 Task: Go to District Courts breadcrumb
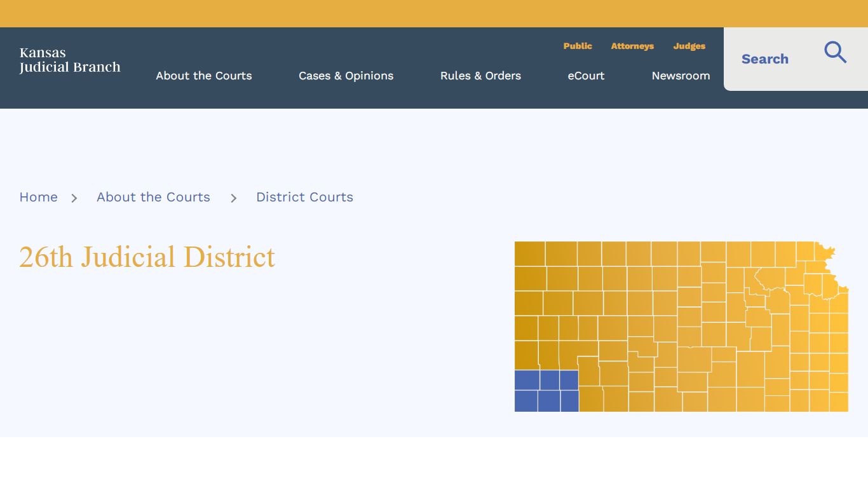coord(304,197)
